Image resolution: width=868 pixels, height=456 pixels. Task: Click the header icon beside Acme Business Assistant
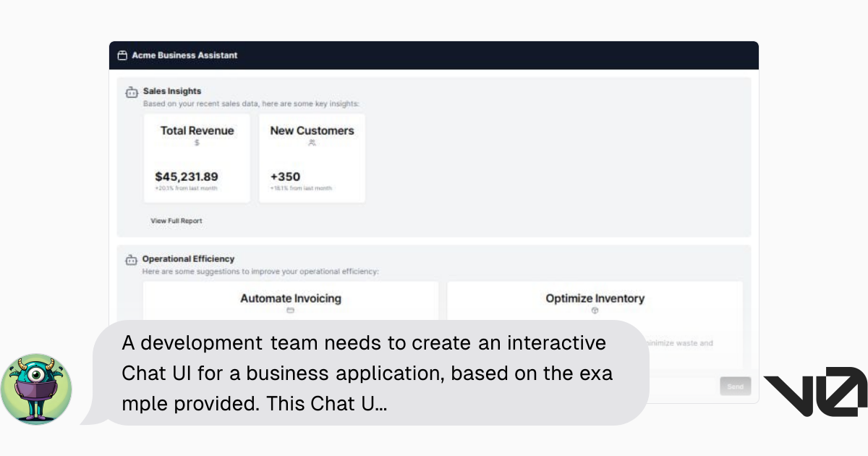click(122, 55)
